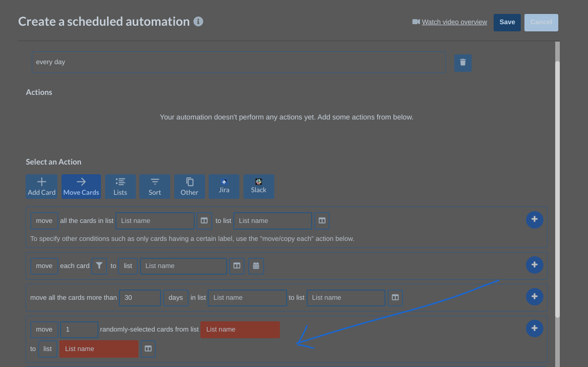Toggle 'move' option in 'each card' row
Image resolution: width=588 pixels, height=367 pixels.
tap(44, 266)
